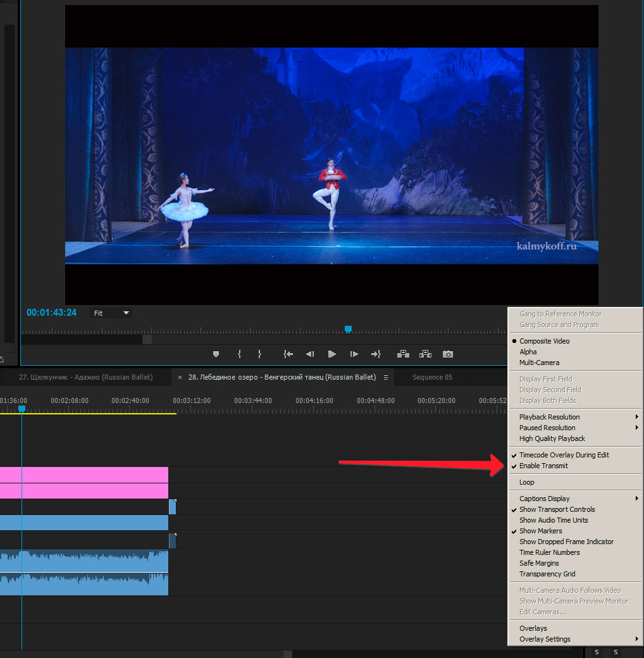Click the Lift button icon
Screen dimensions: 644x658
pyautogui.click(x=403, y=354)
